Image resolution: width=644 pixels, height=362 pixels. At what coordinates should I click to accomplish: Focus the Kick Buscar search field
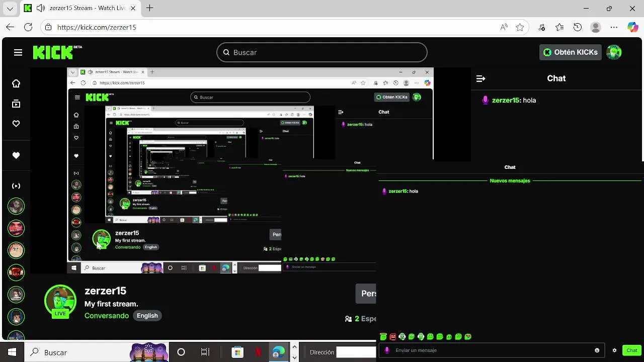[322, 52]
